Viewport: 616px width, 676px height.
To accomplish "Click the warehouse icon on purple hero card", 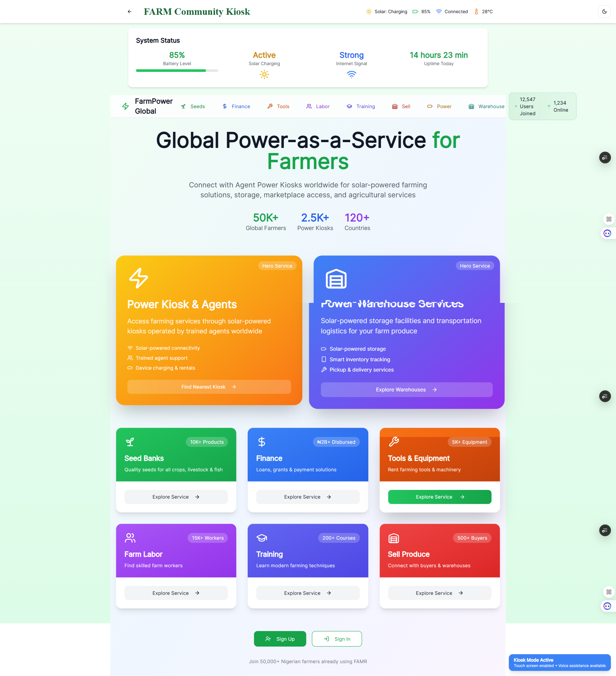I will click(x=336, y=278).
